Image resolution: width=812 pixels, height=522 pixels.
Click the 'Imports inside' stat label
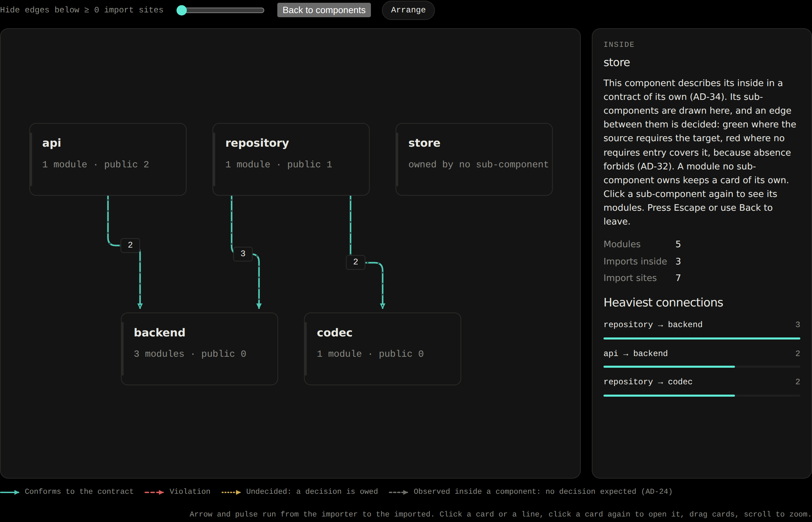[635, 261]
